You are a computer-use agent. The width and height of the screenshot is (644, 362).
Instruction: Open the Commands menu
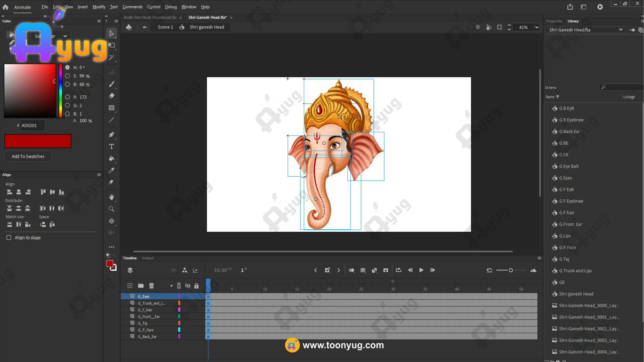[x=132, y=7]
